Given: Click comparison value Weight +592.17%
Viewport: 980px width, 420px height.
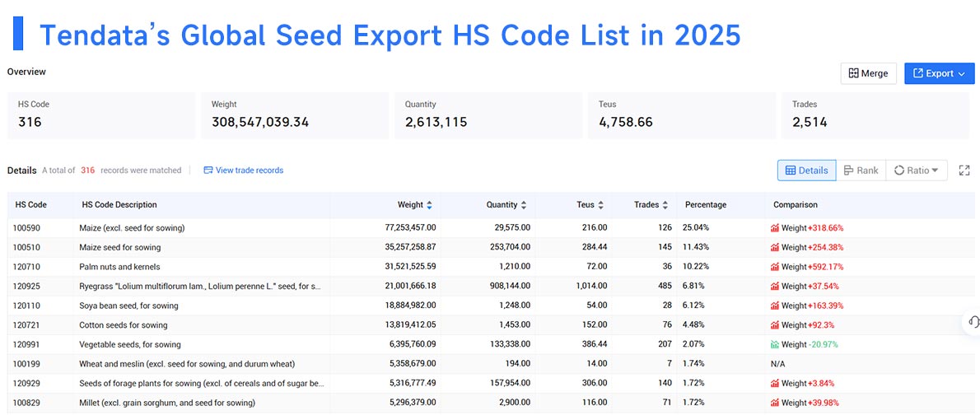Looking at the screenshot, I should (x=813, y=267).
